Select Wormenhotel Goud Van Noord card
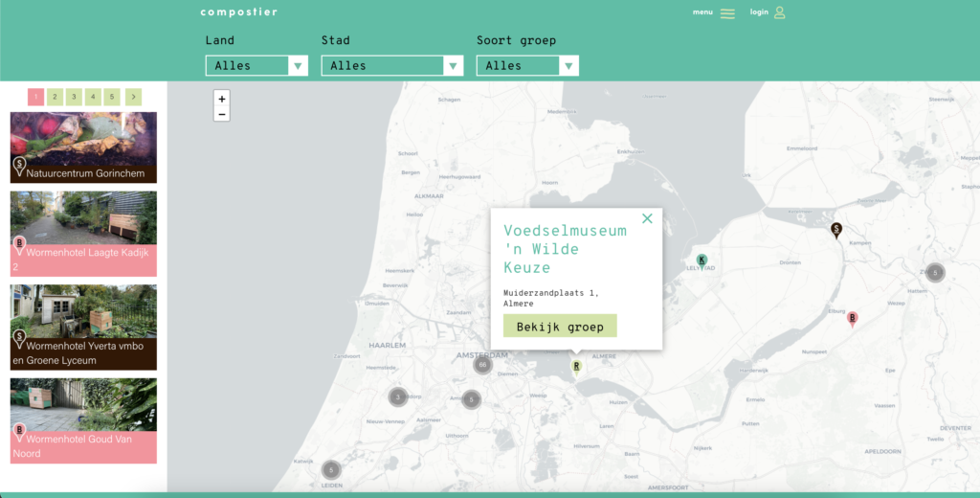The width and height of the screenshot is (980, 498). 83,420
